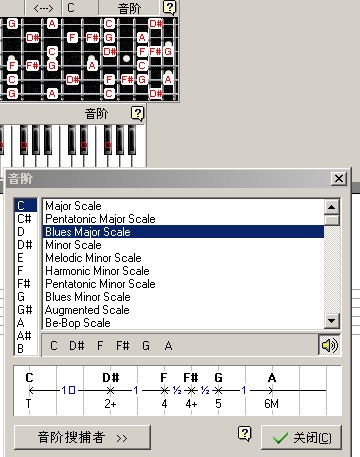The image size is (360, 457).
Task: Open help icon above the piano keyboard
Action: pyautogui.click(x=137, y=114)
